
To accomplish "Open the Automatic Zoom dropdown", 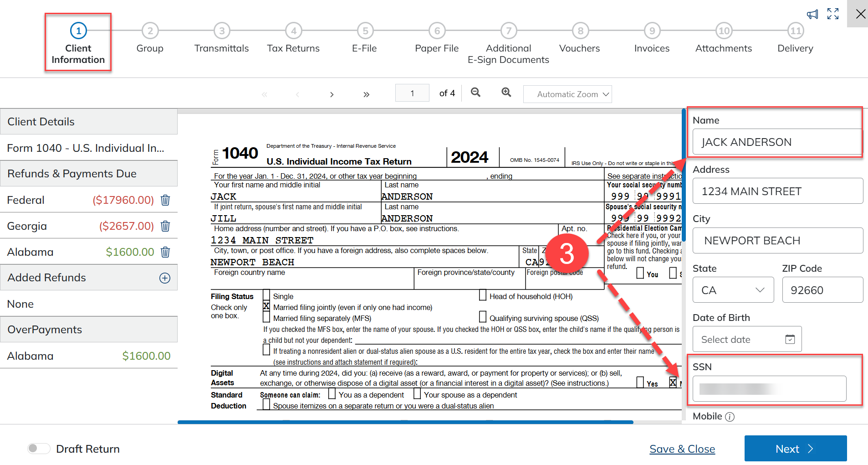I will tap(567, 94).
